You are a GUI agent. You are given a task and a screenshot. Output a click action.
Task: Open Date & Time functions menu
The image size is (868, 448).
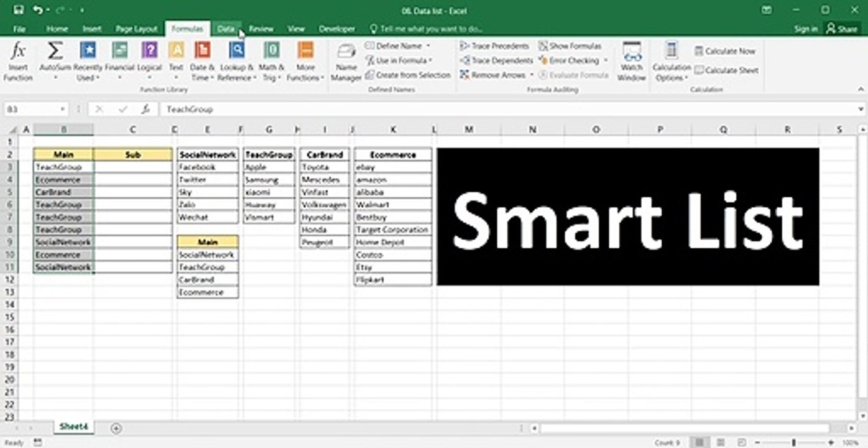(x=203, y=62)
